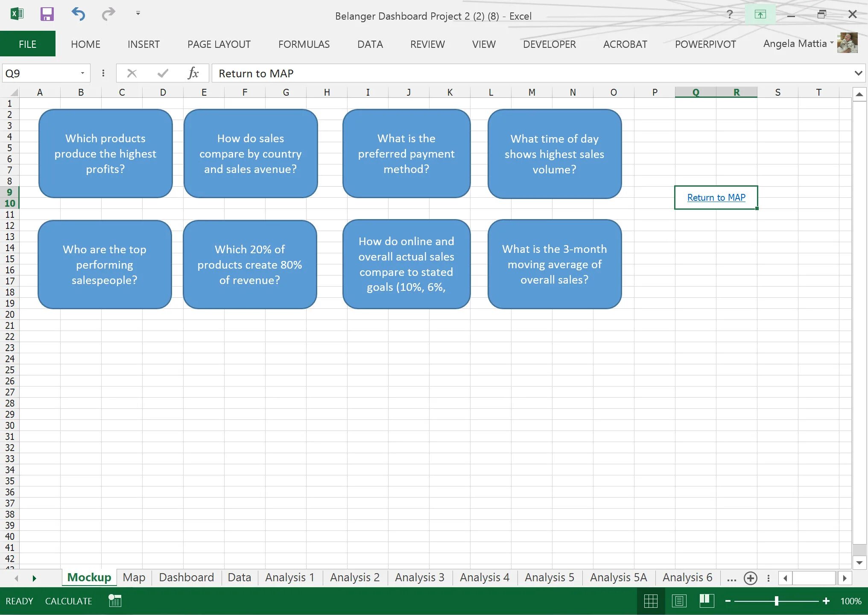Click the Return to MAP hyperlink

point(716,198)
